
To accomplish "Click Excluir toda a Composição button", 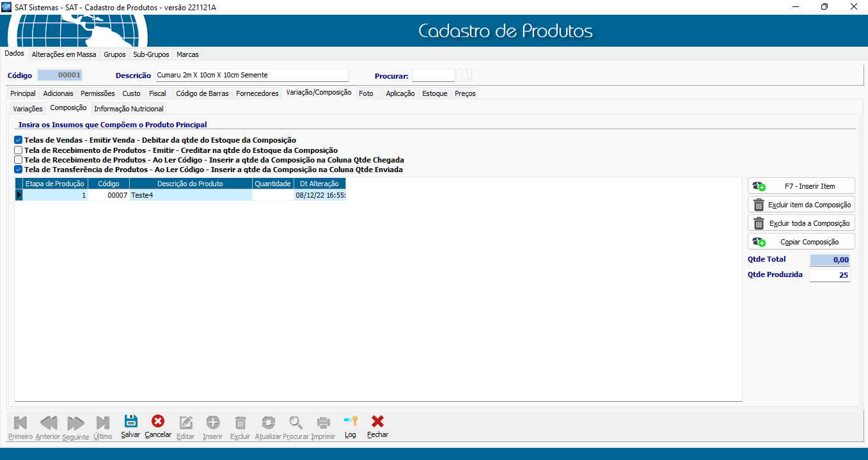I will 801,223.
